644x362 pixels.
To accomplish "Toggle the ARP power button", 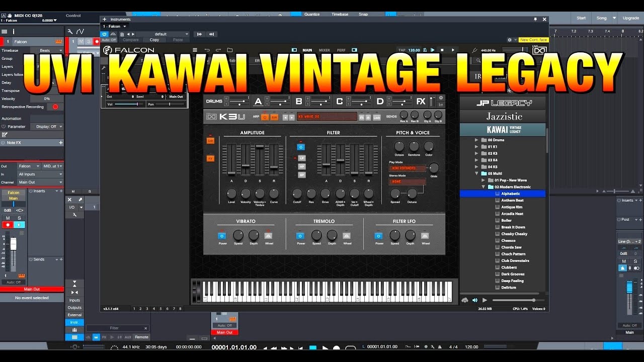I will point(265,117).
